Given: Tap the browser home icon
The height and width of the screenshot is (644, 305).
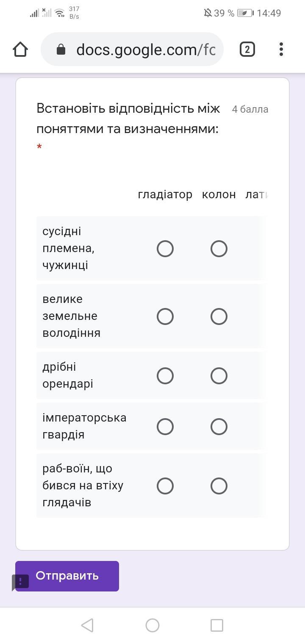Looking at the screenshot, I should (20, 50).
